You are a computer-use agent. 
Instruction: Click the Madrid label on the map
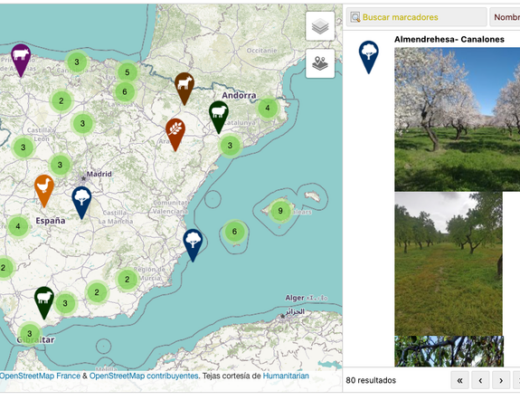99,174
